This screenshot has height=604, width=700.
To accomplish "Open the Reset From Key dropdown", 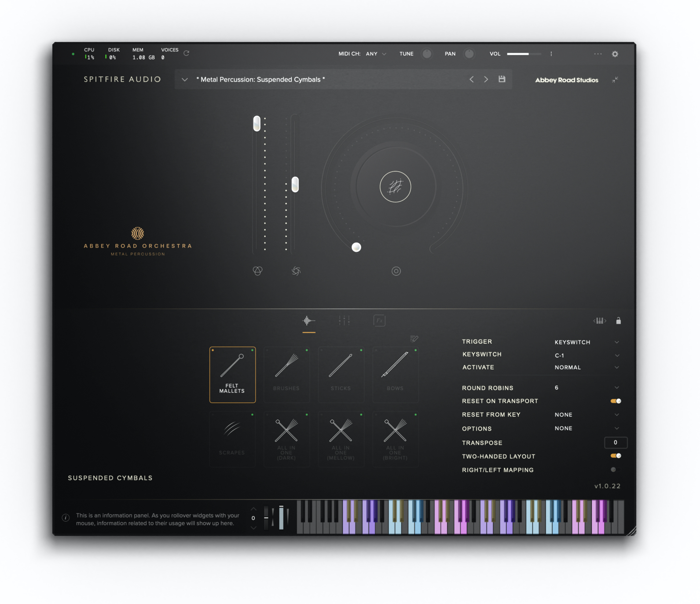I will [587, 415].
